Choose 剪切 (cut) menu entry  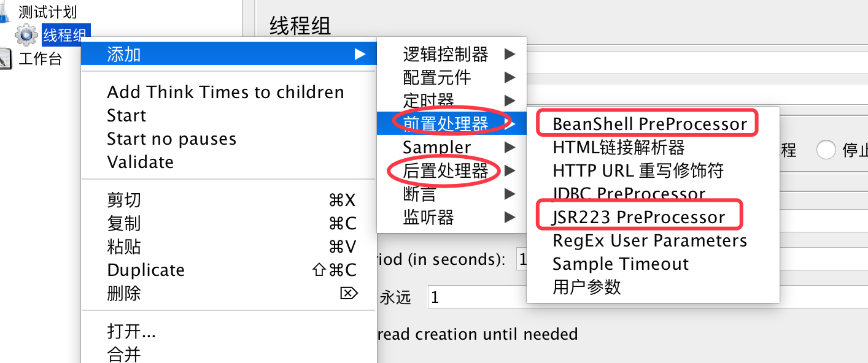[x=228, y=200]
